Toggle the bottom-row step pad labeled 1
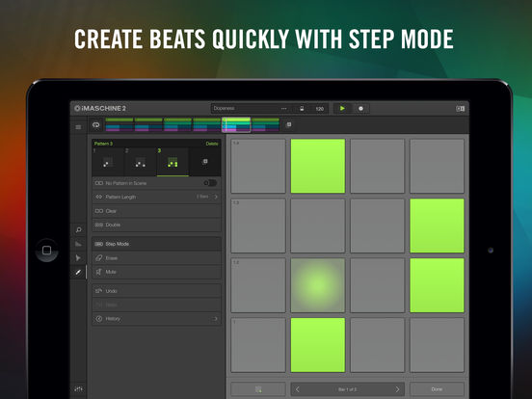The height and width of the screenshot is (399, 532). 258,345
